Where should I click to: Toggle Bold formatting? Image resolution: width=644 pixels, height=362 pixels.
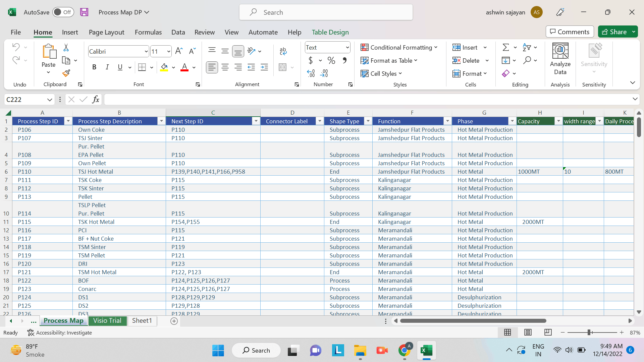94,67
